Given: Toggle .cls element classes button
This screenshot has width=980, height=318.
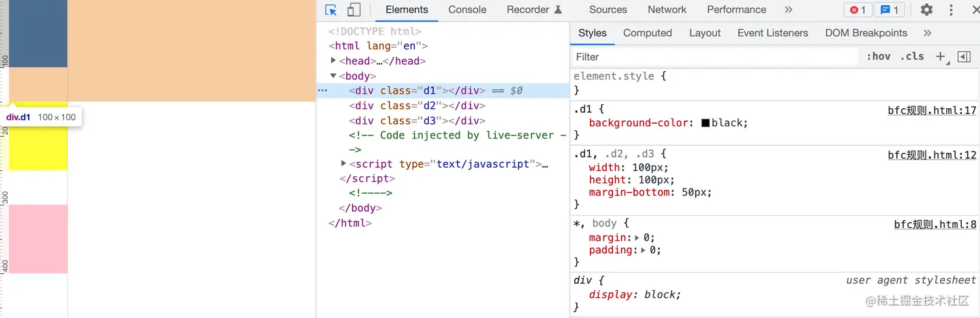Looking at the screenshot, I should tap(912, 56).
